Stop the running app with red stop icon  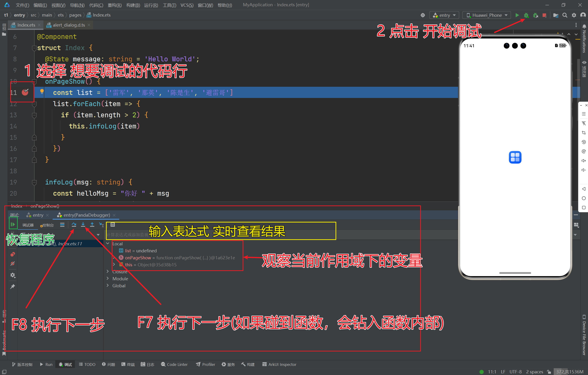click(x=545, y=15)
